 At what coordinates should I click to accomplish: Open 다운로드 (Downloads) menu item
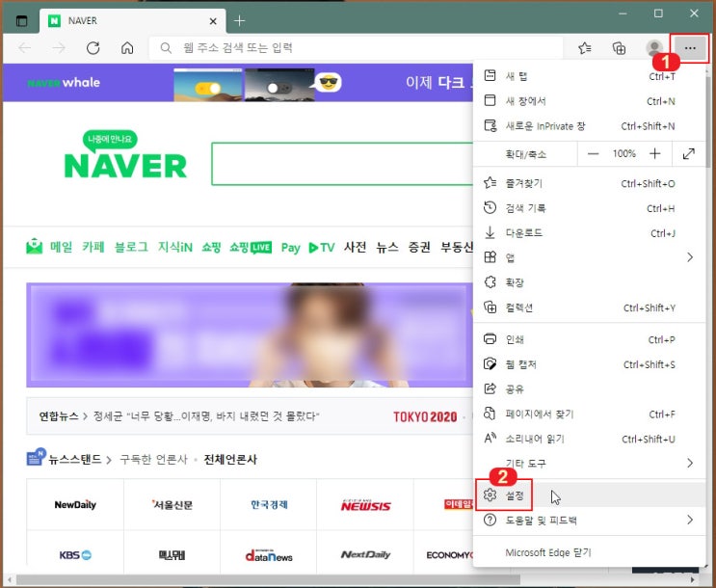click(x=589, y=233)
